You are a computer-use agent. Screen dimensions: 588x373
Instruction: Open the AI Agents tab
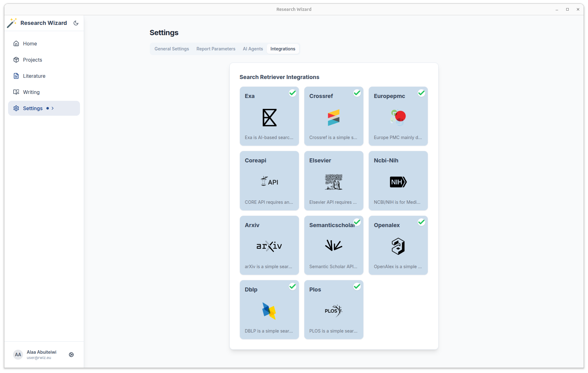pyautogui.click(x=253, y=49)
